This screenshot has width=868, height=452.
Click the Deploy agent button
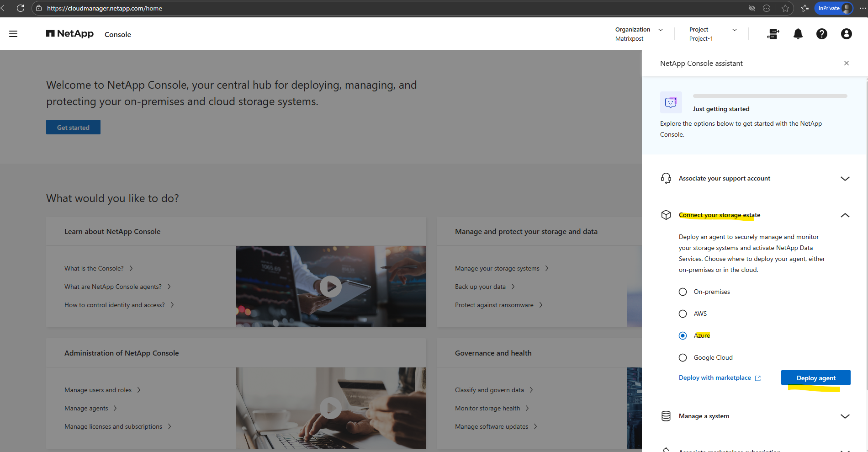coord(816,378)
